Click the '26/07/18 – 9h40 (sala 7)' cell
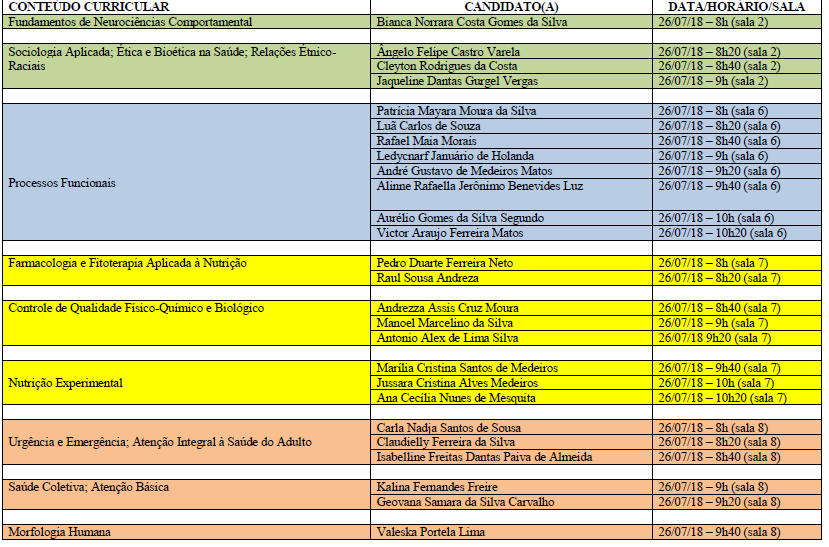 [x=737, y=368]
